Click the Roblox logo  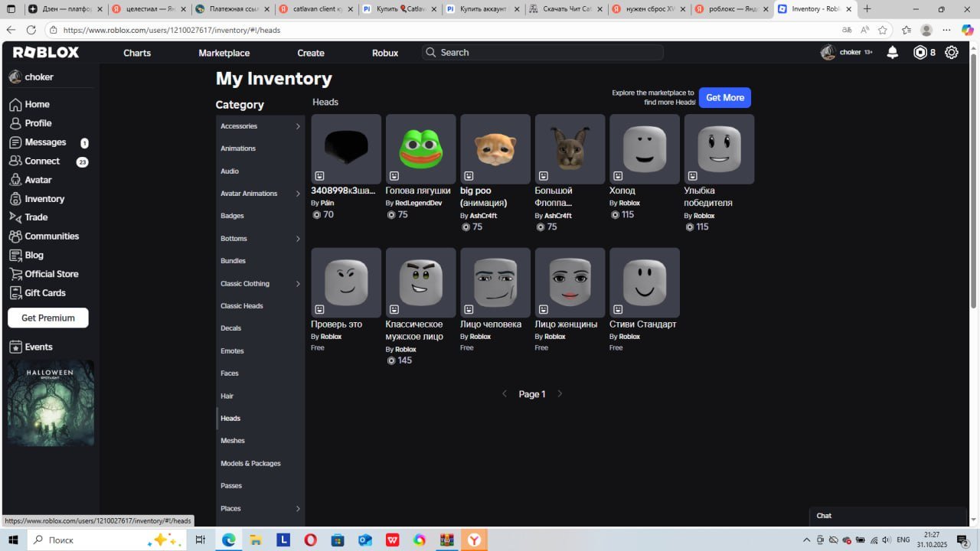pyautogui.click(x=46, y=52)
